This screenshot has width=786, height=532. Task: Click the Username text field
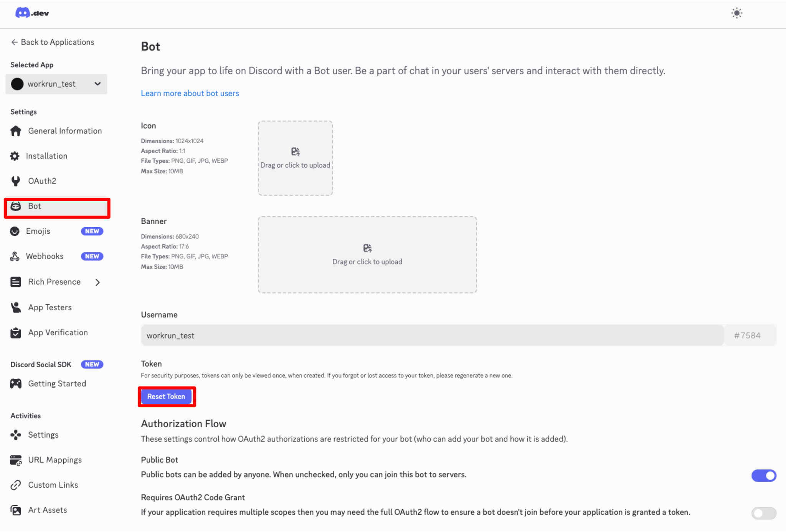[432, 335]
